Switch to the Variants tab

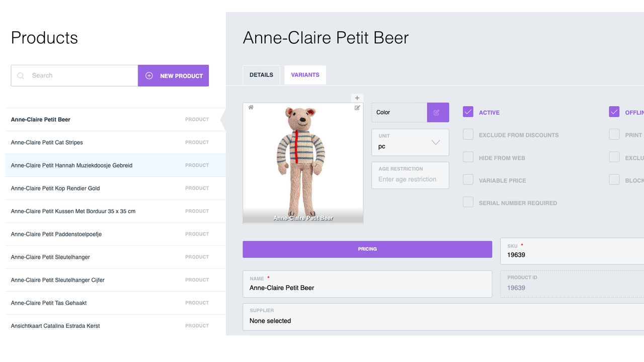coord(305,75)
